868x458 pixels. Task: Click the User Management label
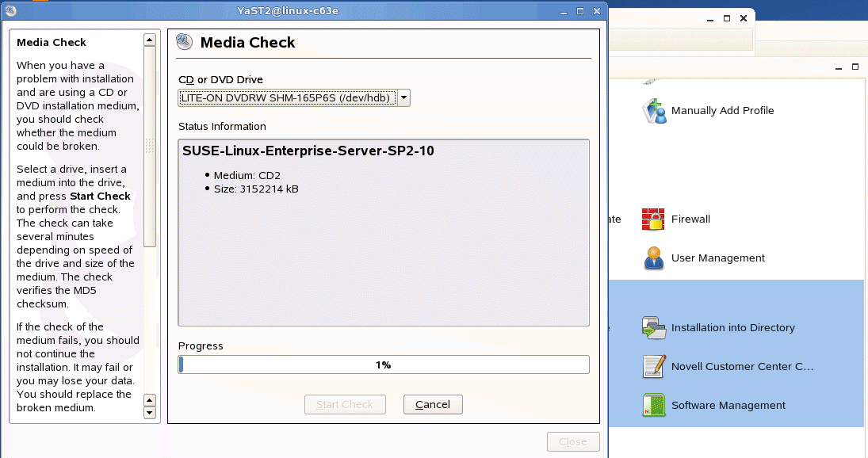tap(717, 258)
